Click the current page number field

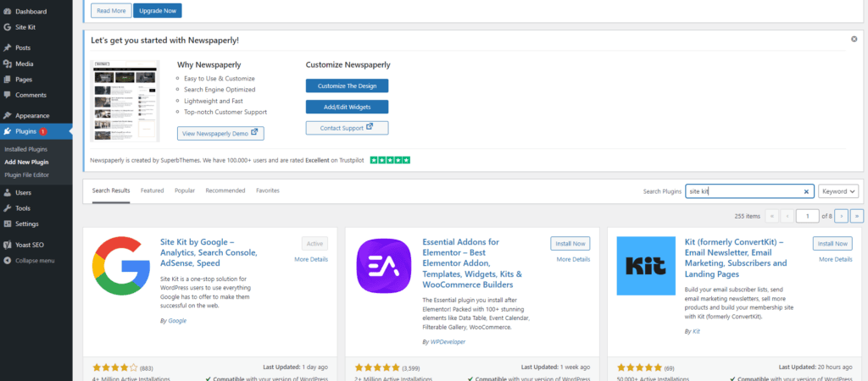[x=808, y=216]
